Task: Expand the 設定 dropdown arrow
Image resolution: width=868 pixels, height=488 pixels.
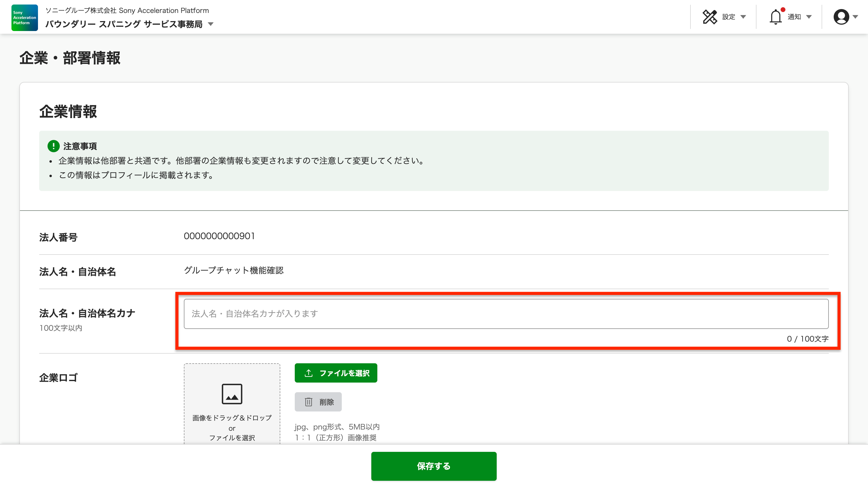Action: pyautogui.click(x=743, y=17)
